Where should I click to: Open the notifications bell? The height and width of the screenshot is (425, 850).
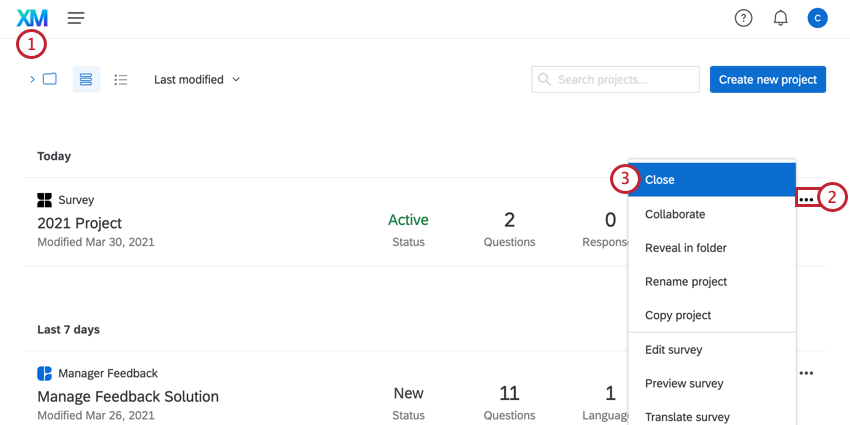pyautogui.click(x=781, y=18)
